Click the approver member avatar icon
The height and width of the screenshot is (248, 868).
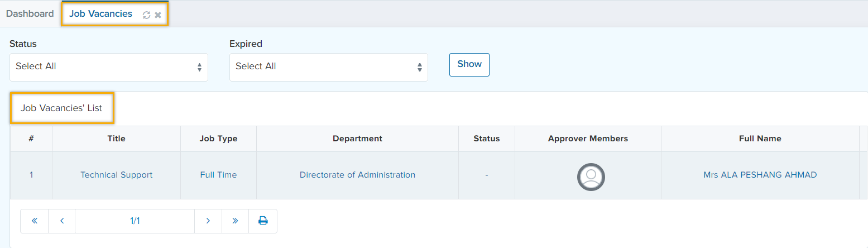(591, 177)
